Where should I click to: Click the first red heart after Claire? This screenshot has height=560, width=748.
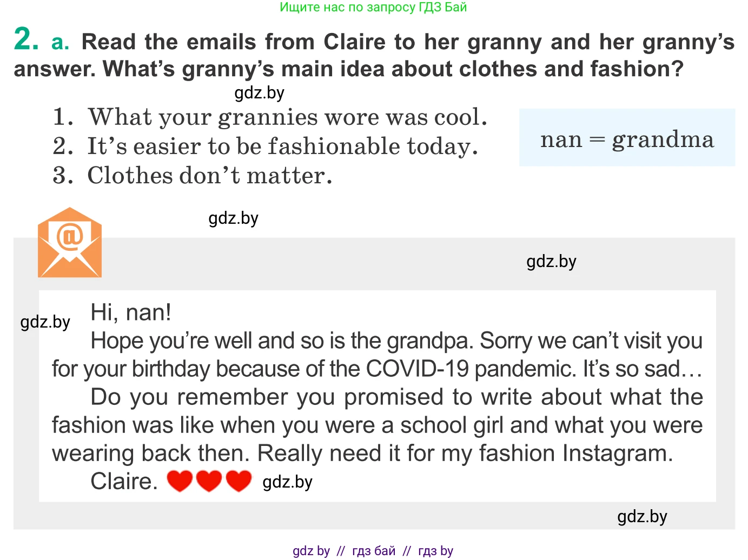click(180, 481)
